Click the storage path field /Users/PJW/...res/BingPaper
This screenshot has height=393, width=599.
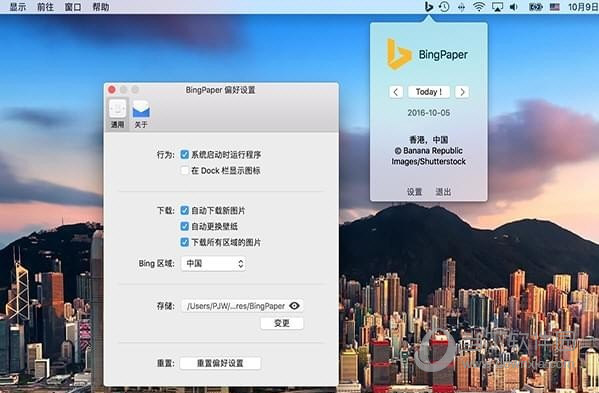243,306
